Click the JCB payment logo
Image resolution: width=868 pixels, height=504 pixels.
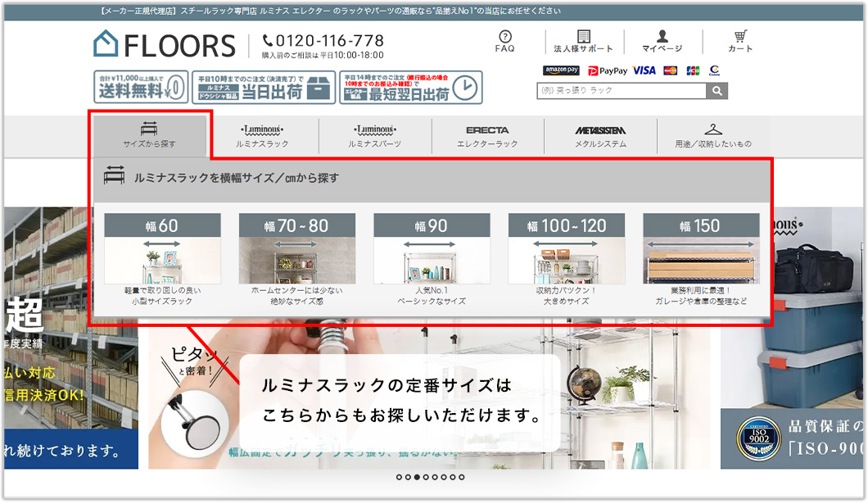(693, 70)
